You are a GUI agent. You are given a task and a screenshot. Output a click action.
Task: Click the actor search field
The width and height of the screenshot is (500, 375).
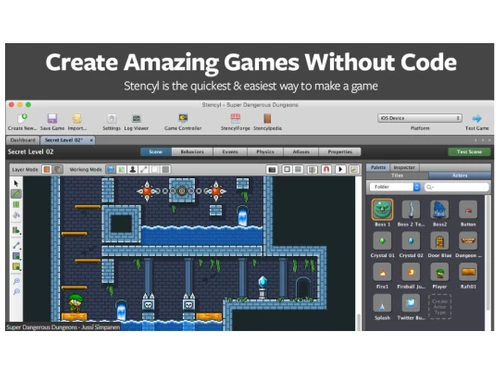pyautogui.click(x=457, y=187)
